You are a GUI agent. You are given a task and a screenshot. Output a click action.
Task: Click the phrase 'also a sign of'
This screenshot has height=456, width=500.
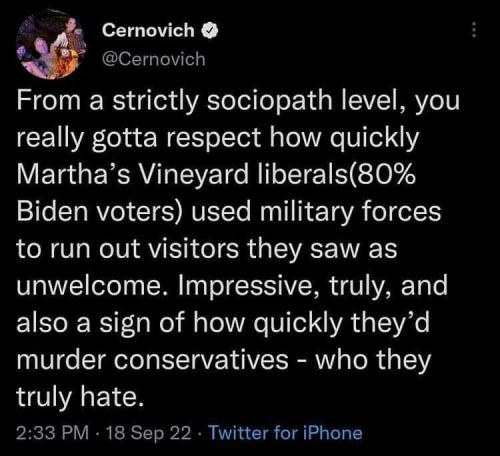pos(101,323)
